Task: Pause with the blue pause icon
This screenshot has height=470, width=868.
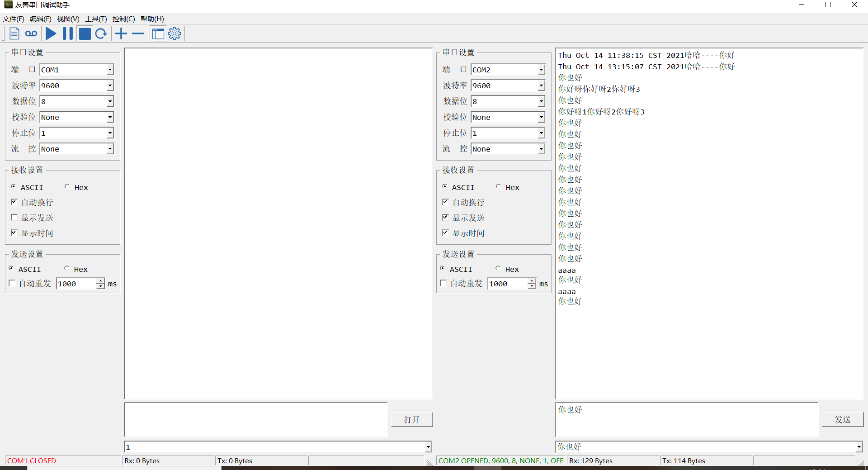Action: pyautogui.click(x=68, y=33)
